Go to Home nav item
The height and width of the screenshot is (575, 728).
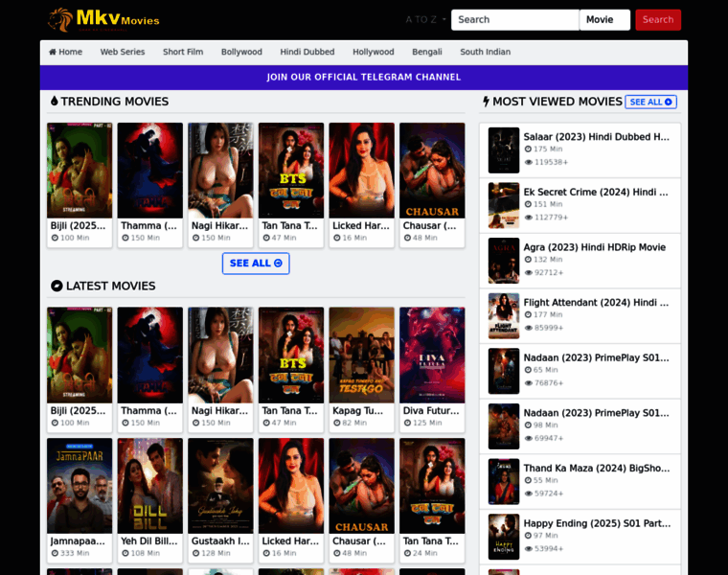coord(65,52)
